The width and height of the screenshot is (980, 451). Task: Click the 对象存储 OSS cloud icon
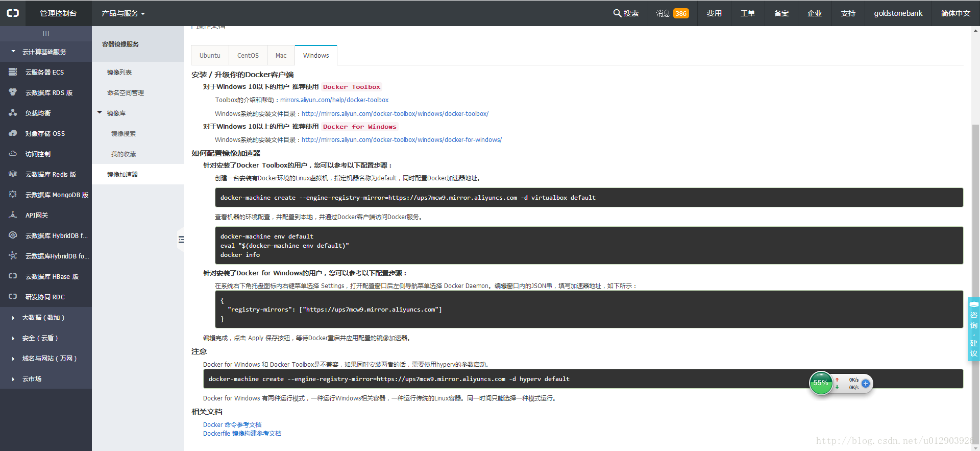13,133
